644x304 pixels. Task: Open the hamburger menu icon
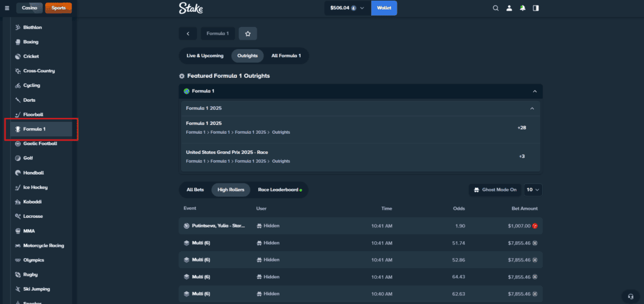[7, 8]
